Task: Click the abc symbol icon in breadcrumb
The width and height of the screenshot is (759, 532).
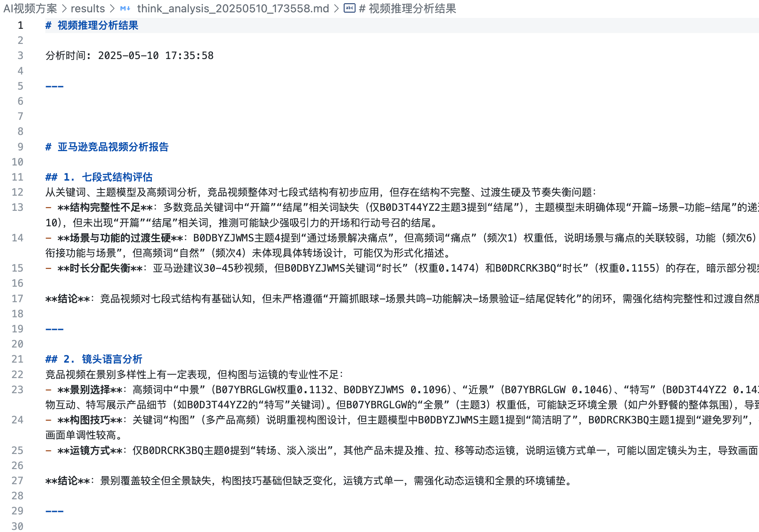Action: 349,8
